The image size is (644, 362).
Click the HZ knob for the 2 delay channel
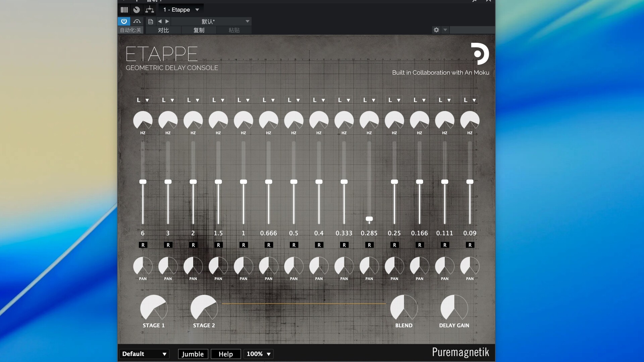click(x=193, y=121)
